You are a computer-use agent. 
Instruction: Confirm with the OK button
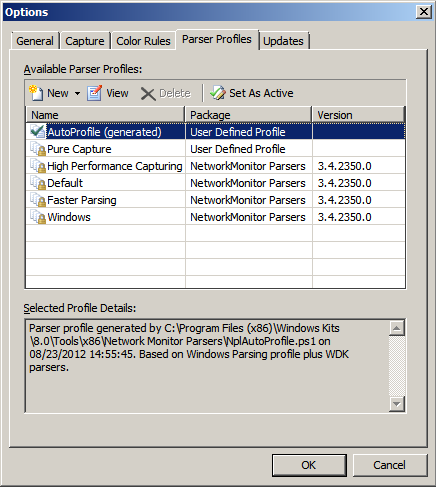[309, 465]
